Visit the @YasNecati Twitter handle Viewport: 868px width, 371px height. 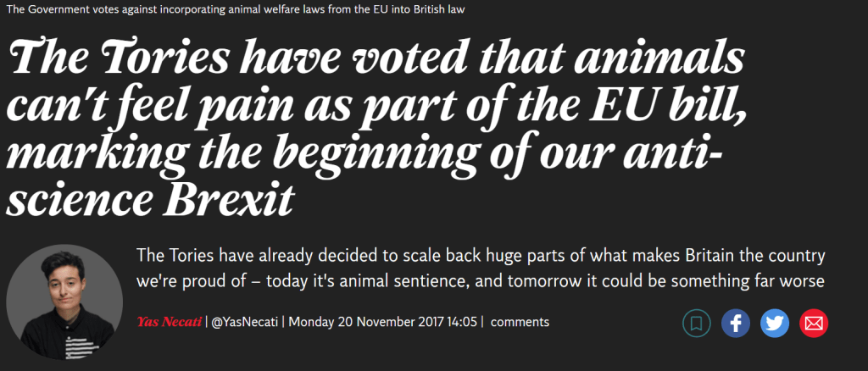click(245, 322)
